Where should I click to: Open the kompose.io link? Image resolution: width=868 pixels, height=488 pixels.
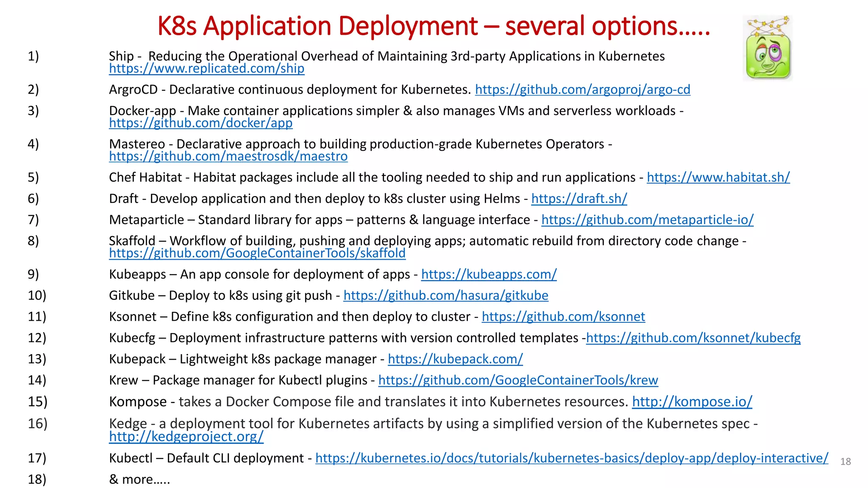click(x=693, y=402)
